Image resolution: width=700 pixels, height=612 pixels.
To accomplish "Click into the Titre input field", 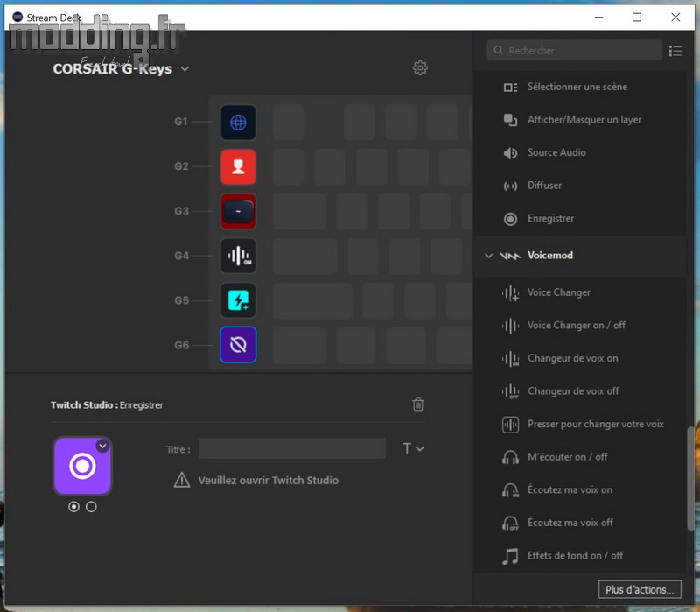I will pos(292,448).
